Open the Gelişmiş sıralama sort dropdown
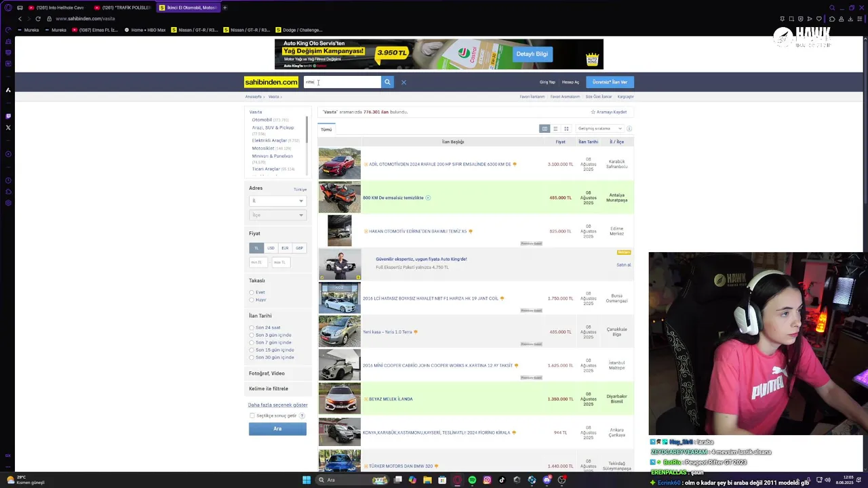868x488 pixels. pyautogui.click(x=599, y=129)
